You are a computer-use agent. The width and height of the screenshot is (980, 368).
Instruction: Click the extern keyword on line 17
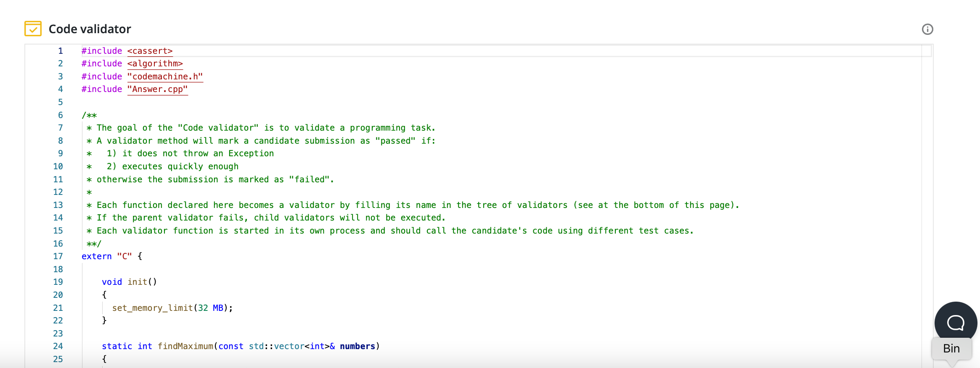click(96, 256)
